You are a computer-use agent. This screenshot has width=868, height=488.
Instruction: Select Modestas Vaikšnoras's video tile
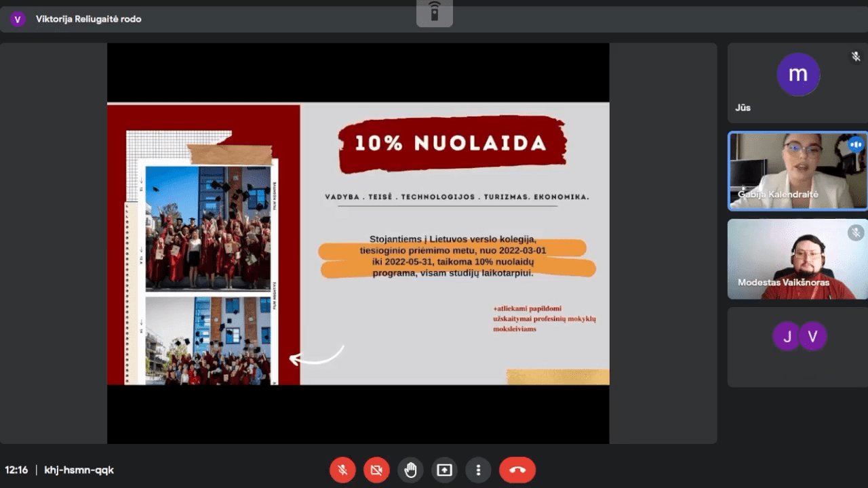(x=797, y=259)
